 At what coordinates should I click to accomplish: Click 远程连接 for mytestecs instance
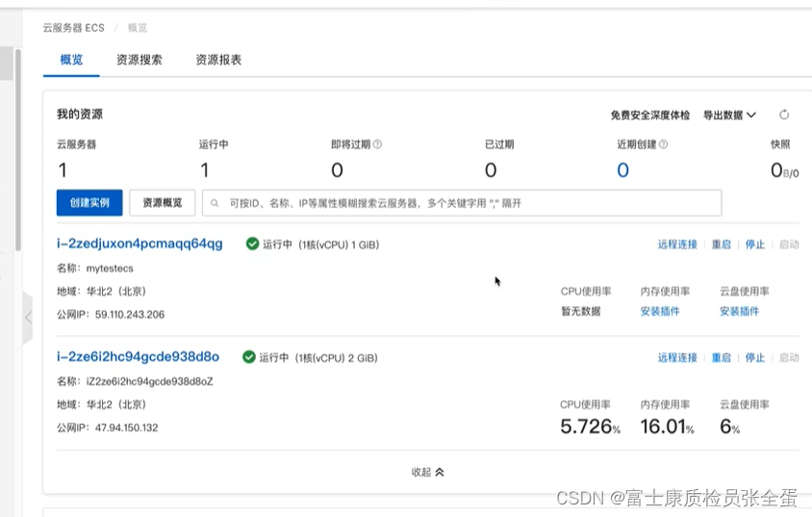[677, 245]
